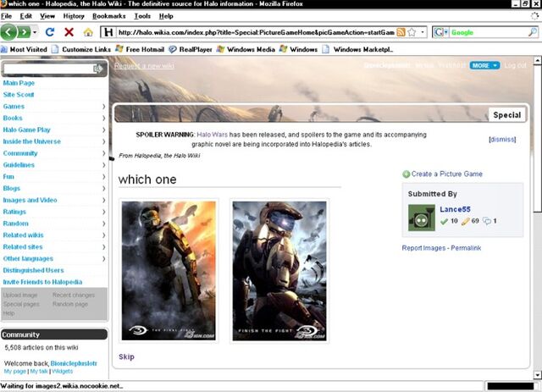542x392 pixels.
Task: Open the Tools menu
Action: (x=142, y=16)
